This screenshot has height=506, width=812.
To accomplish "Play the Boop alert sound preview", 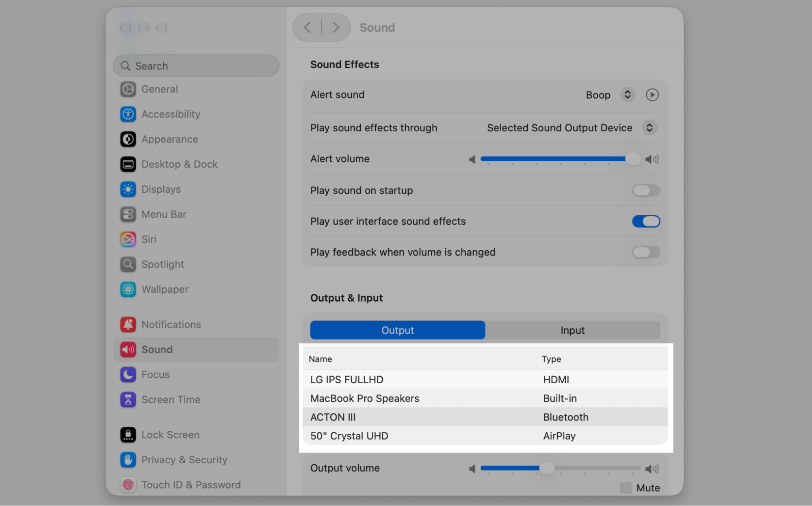I will coord(652,95).
